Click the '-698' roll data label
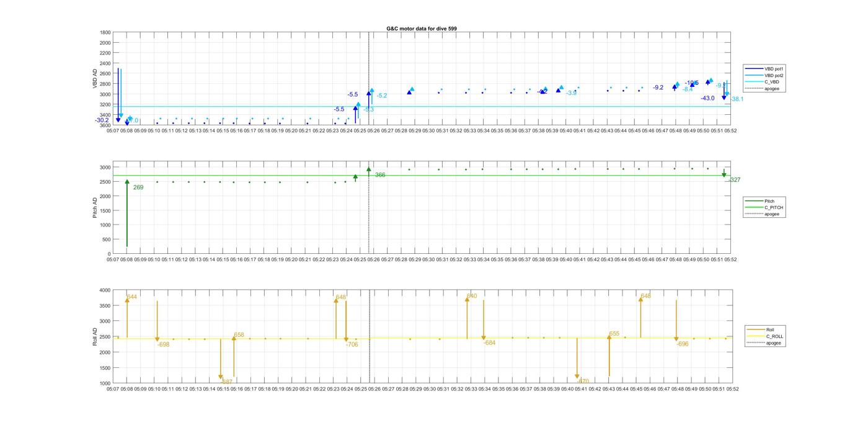The image size is (868, 430). (164, 344)
